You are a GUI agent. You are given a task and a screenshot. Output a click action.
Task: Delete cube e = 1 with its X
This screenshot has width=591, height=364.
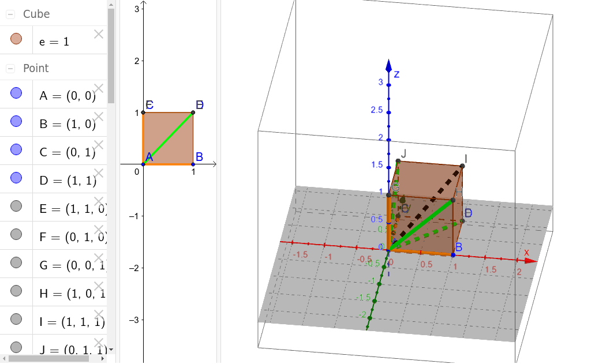(x=99, y=34)
